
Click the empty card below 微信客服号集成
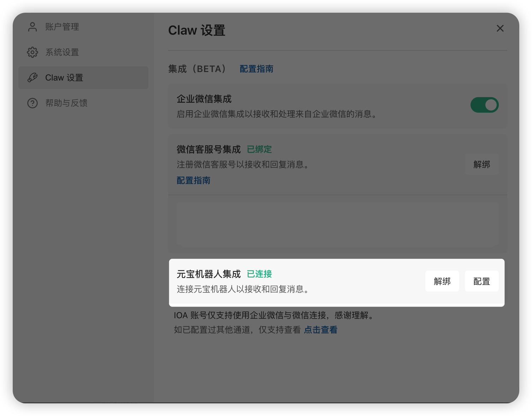coord(337,224)
